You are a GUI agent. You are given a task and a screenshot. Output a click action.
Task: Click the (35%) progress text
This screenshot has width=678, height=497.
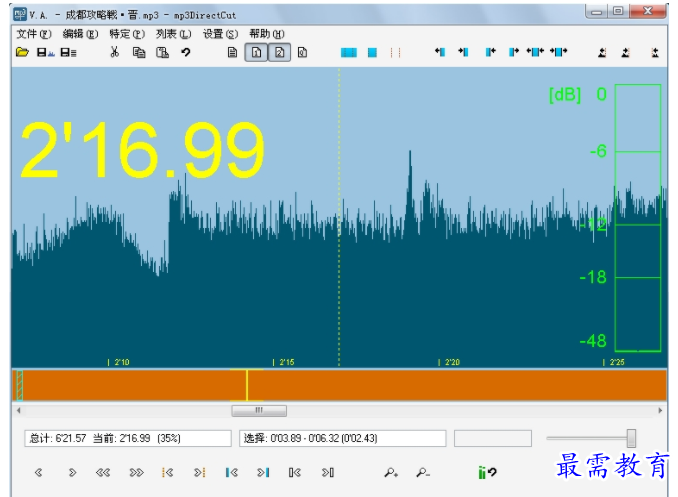[x=169, y=438]
